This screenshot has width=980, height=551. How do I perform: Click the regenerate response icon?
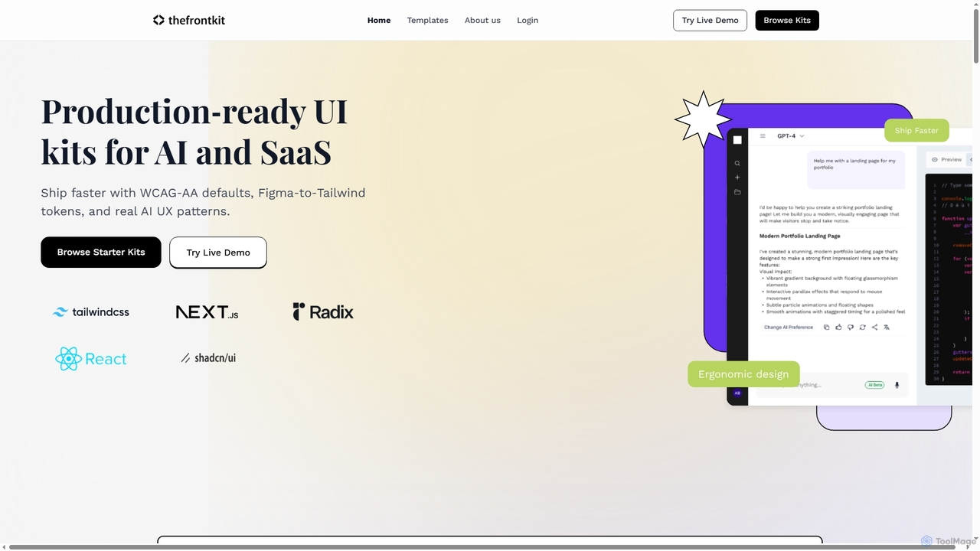tap(862, 327)
